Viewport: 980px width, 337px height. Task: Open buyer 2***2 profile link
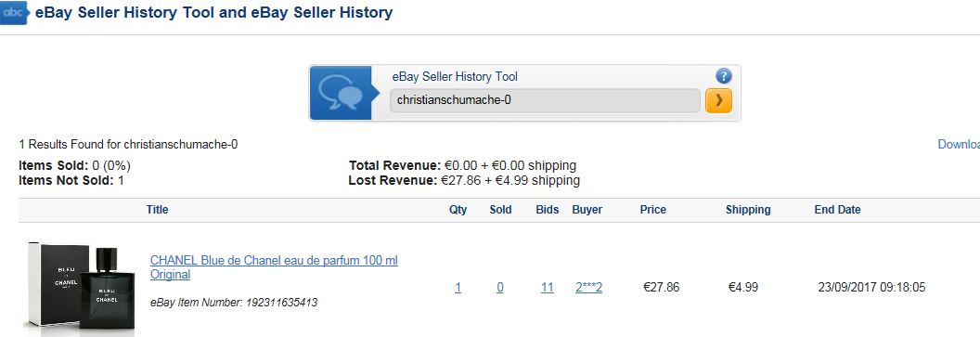click(588, 288)
